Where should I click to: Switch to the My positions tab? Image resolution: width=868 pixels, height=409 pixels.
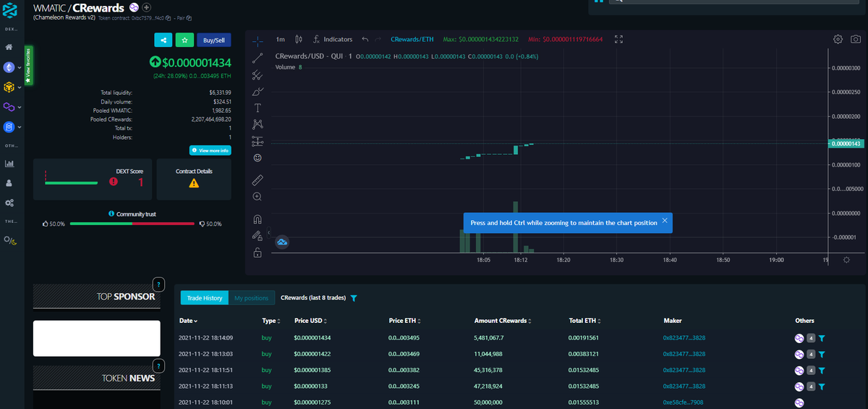click(251, 298)
